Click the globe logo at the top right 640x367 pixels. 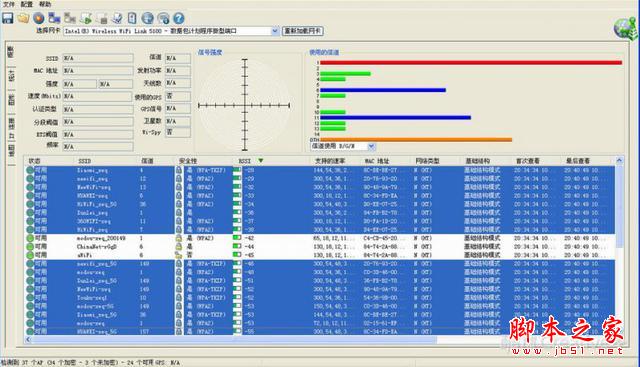click(x=626, y=29)
